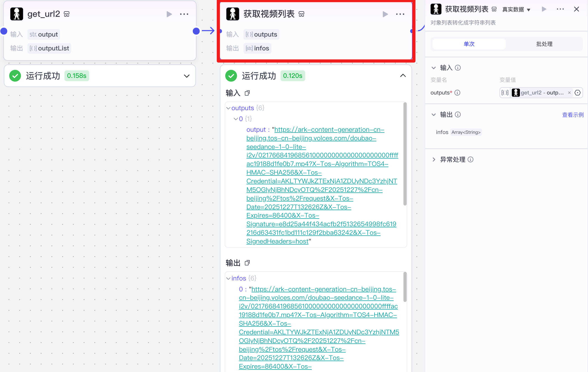
Task: Expand get_url2 运行成功 result panel
Action: pyautogui.click(x=186, y=76)
